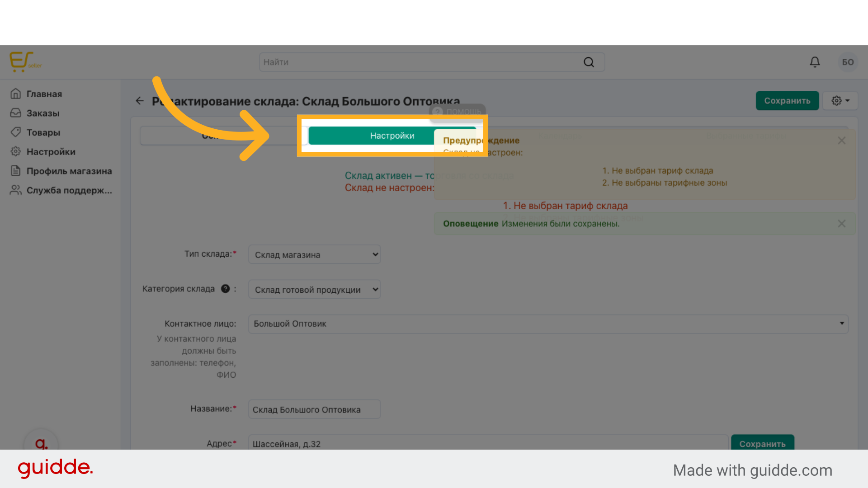Open the Контактное лицо selector
Image resolution: width=868 pixels, height=488 pixels.
pyautogui.click(x=548, y=324)
